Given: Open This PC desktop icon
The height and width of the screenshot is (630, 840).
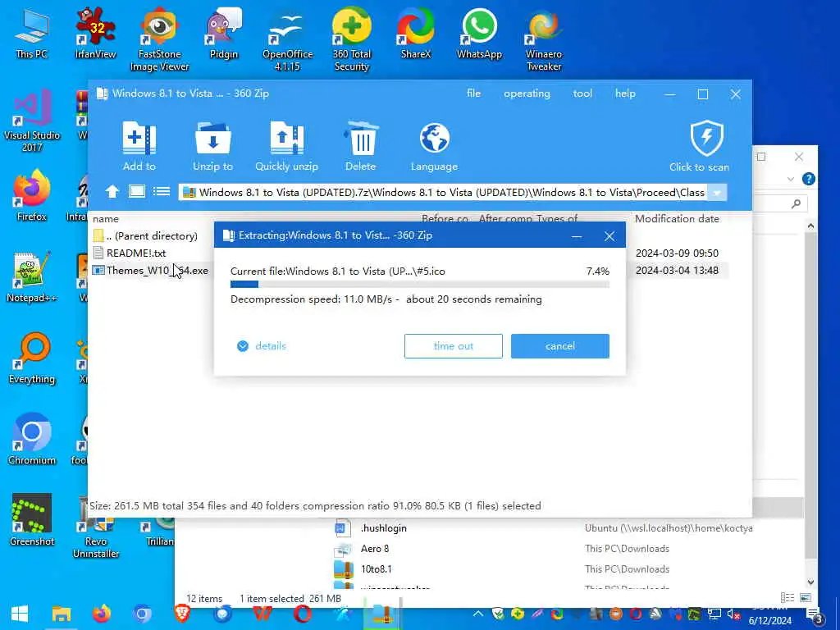Looking at the screenshot, I should [32, 34].
